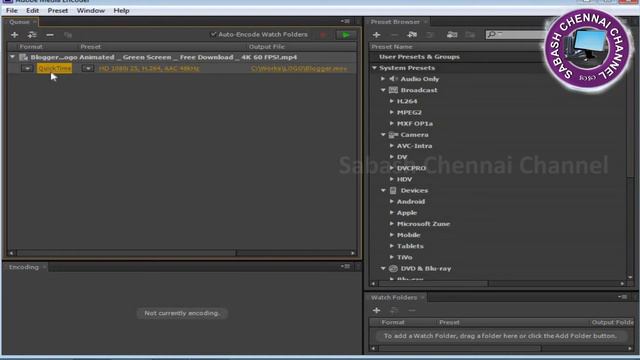Close the Watch Folders tab
Image resolution: width=640 pixels, height=360 pixels.
pos(423,298)
